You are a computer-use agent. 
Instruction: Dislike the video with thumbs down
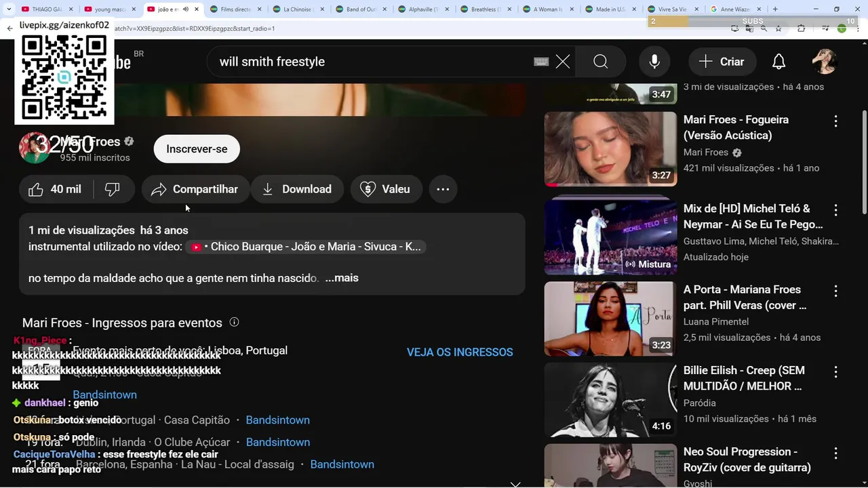pos(113,189)
